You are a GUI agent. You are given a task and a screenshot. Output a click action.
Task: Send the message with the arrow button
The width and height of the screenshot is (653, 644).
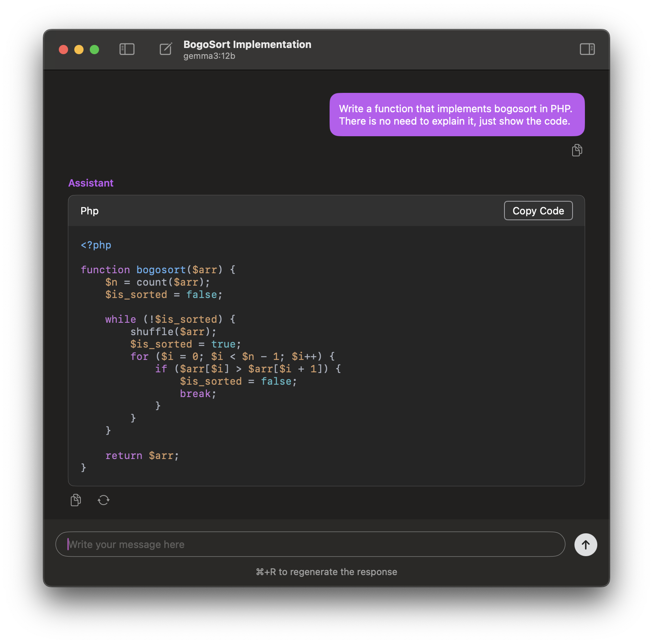click(x=585, y=545)
